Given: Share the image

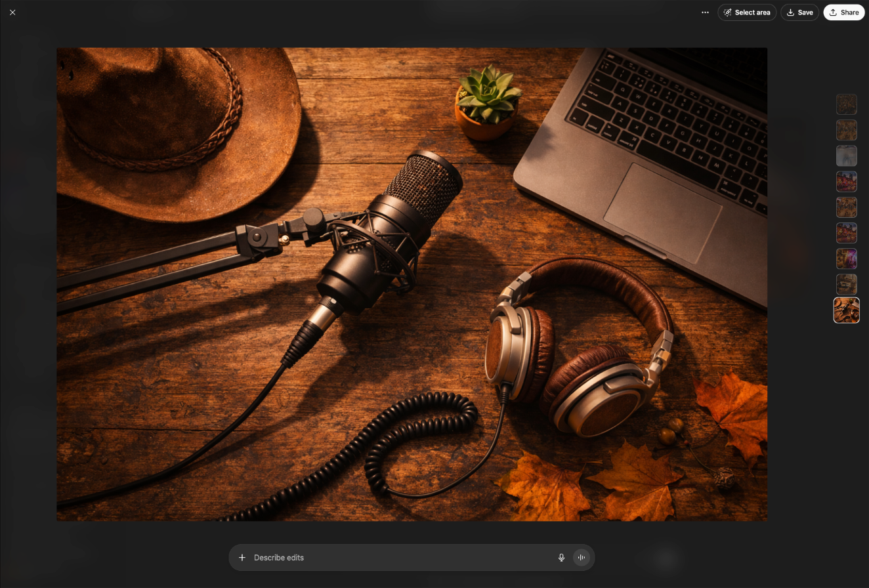Looking at the screenshot, I should pyautogui.click(x=843, y=12).
